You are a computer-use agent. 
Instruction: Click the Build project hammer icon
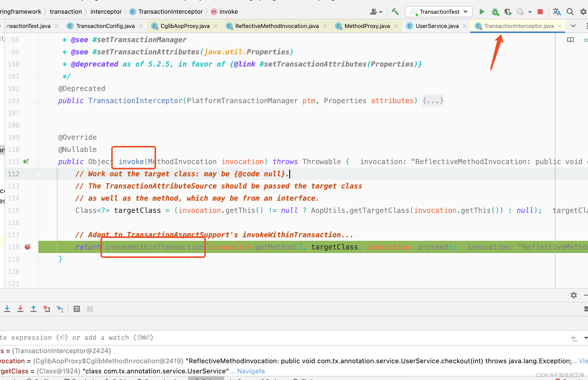pos(395,12)
